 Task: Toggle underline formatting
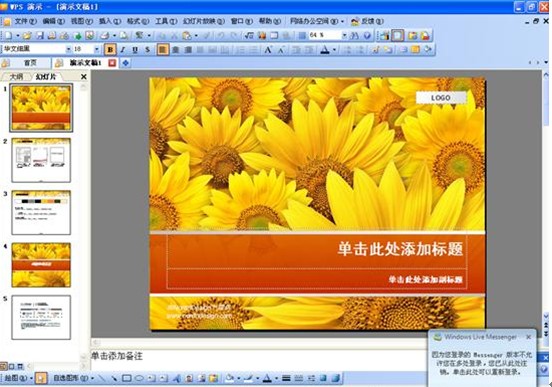[x=135, y=50]
